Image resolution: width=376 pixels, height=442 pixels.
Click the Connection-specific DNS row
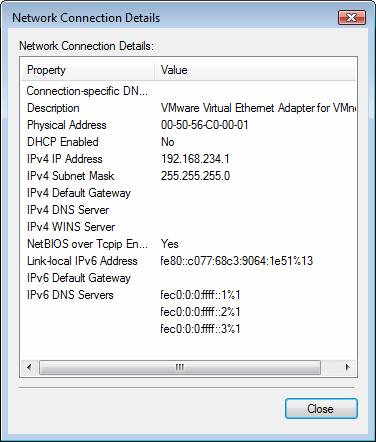pos(189,91)
